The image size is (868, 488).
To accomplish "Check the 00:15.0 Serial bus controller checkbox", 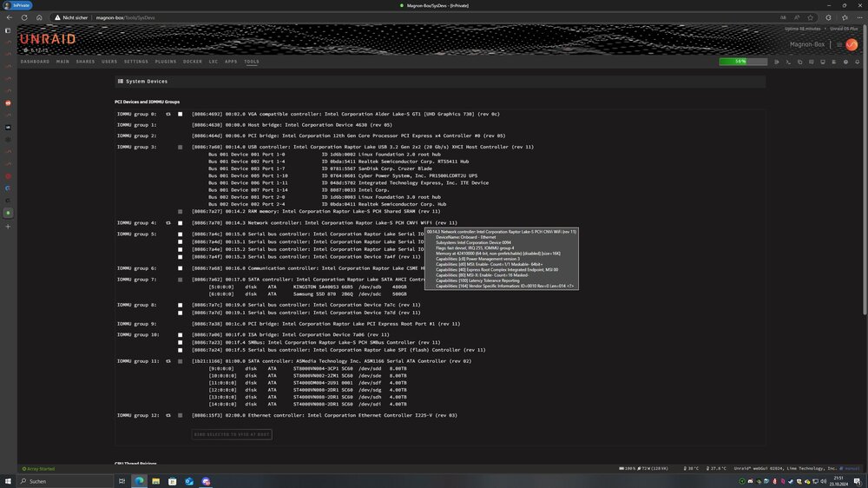I will 180,234.
